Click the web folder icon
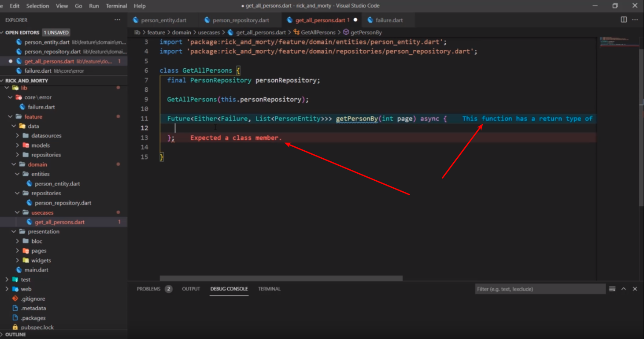 click(x=15, y=289)
